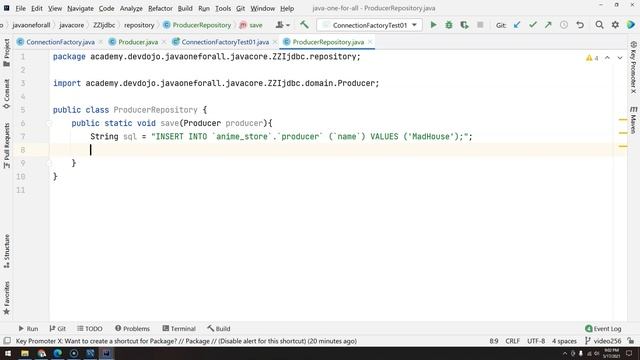This screenshot has height=360, width=640.
Task: Switch to ConnectionFactoryTest01.java tab
Action: 225,42
